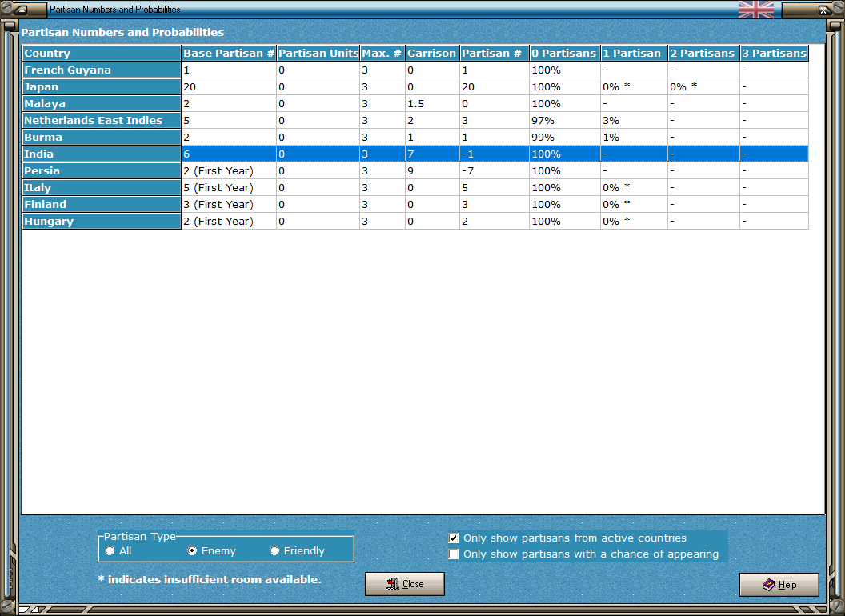Open the Help button
Viewport: 845px width, 616px height.
tap(779, 585)
